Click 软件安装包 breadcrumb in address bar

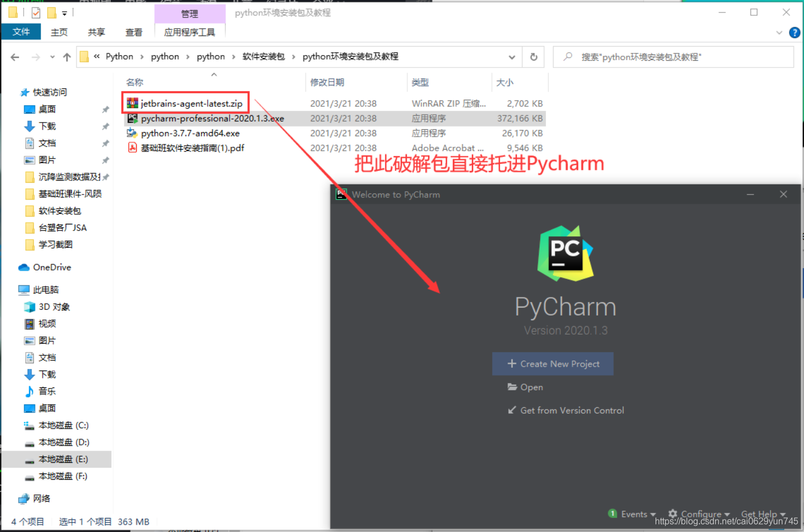pyautogui.click(x=263, y=56)
